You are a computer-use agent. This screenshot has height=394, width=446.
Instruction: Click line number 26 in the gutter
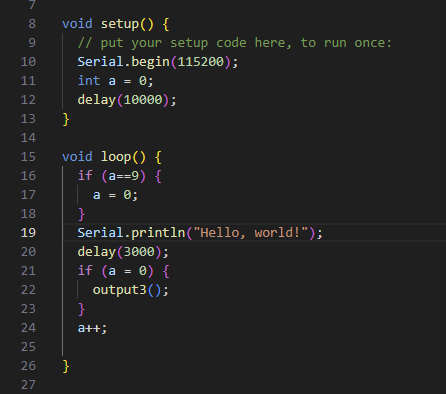(x=28, y=366)
